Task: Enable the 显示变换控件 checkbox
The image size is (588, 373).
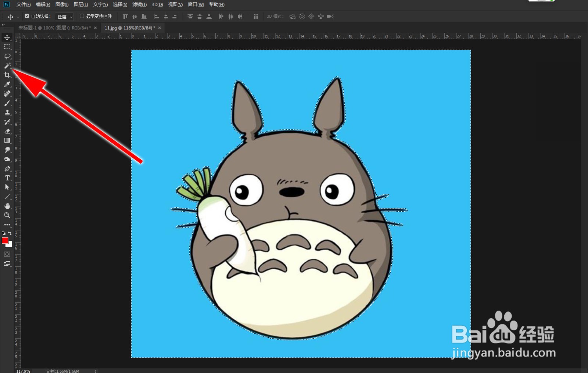Action: click(82, 16)
